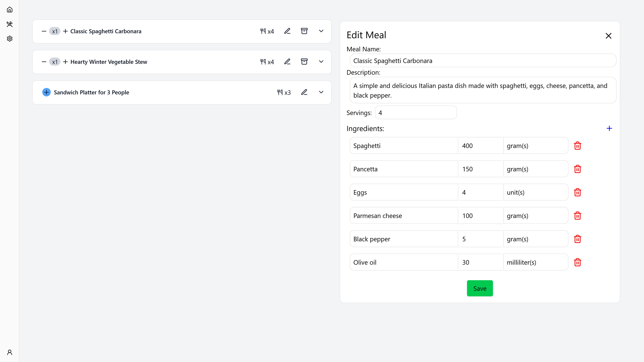The image size is (644, 362).
Task: Delete the Olive oil ingredient
Action: pos(577,262)
